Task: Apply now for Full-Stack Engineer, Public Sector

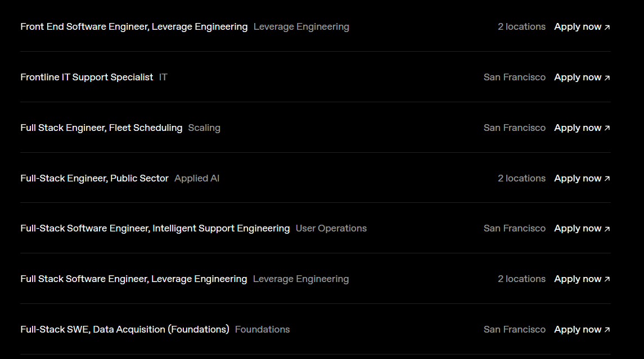Action: pyautogui.click(x=582, y=178)
